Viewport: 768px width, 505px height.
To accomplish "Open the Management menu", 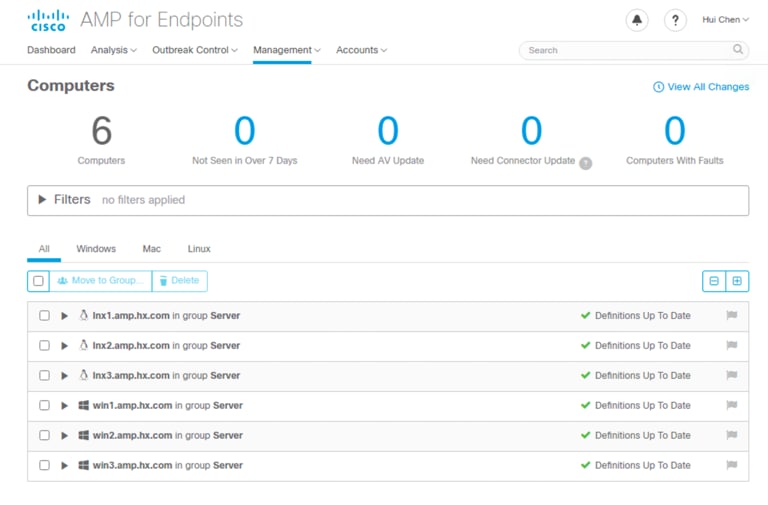I will (x=287, y=50).
